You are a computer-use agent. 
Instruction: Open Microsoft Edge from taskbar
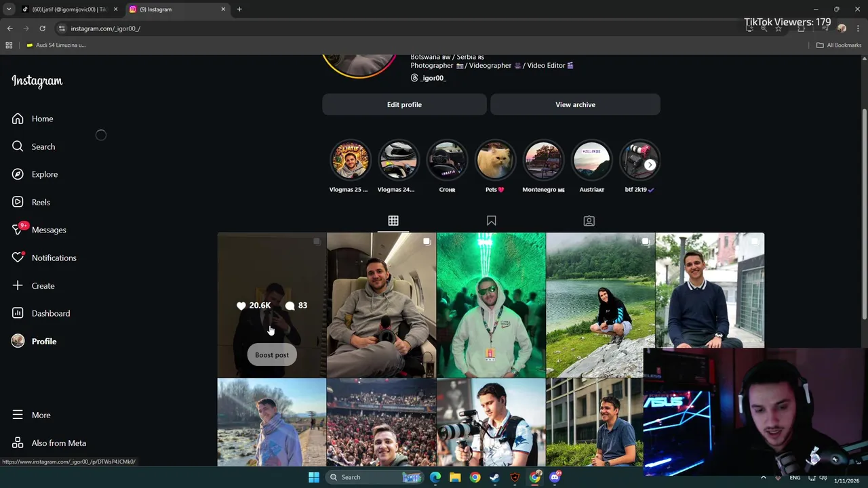[435, 477]
